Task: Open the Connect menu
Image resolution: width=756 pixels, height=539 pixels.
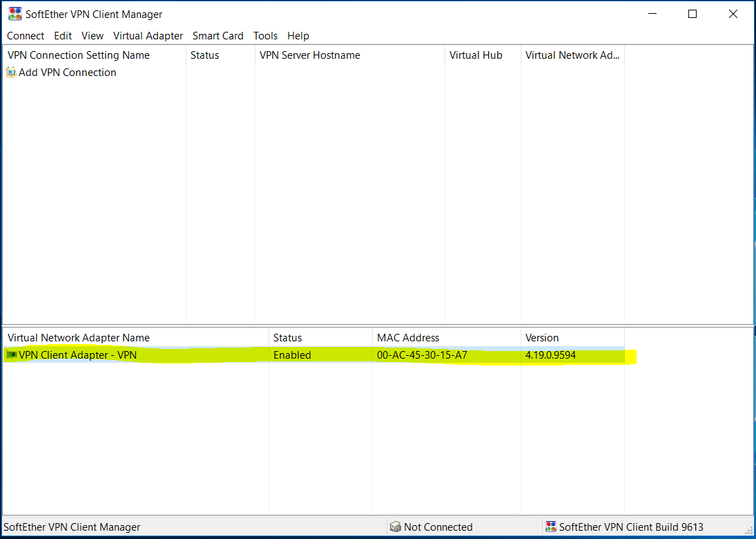Action: (x=26, y=36)
